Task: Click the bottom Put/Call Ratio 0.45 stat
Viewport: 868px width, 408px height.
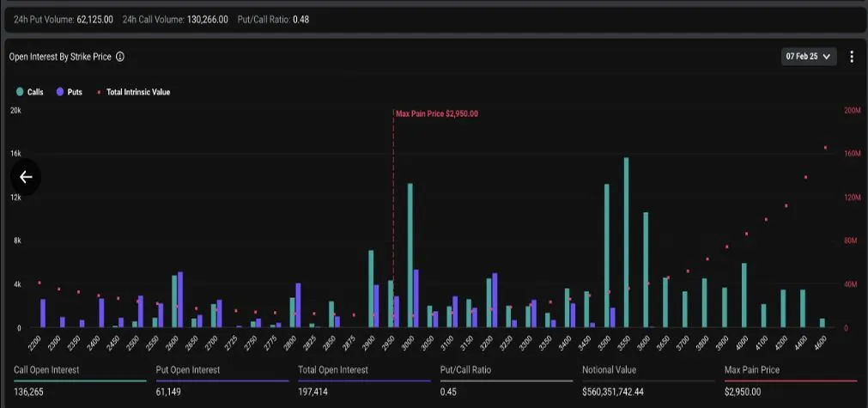Action: pos(447,392)
